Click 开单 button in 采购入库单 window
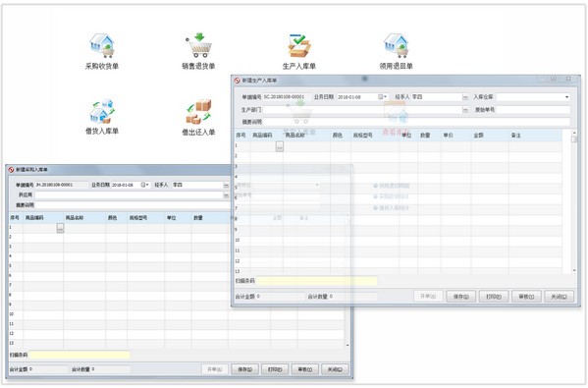The width and height of the screenshot is (588, 388). coord(215,369)
